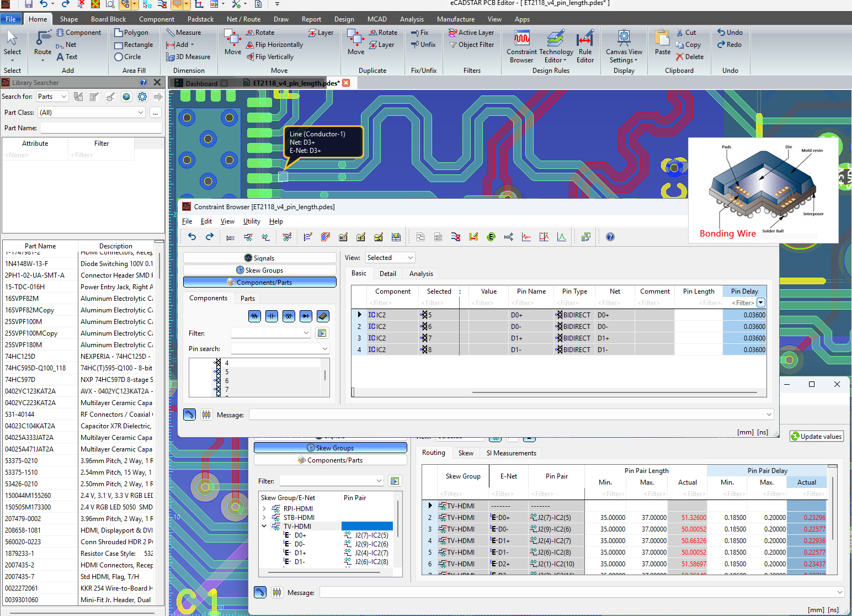Switch to the Net / Route ribbon tab

click(243, 19)
